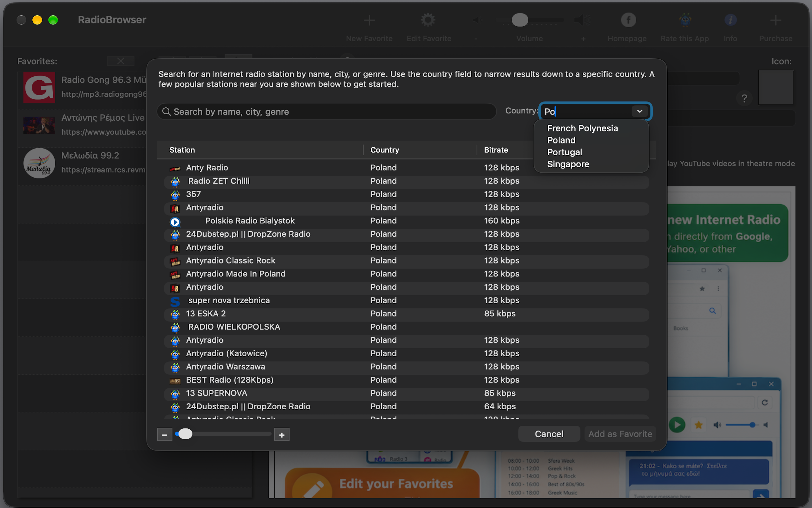
Task: Sort by Country column header
Action: point(420,150)
